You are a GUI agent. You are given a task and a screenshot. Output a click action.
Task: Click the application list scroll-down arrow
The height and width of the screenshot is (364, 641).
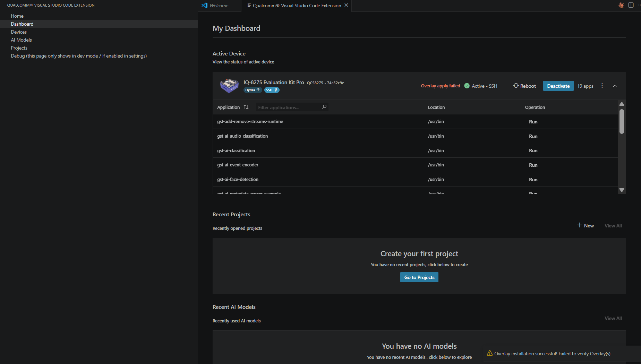click(622, 190)
